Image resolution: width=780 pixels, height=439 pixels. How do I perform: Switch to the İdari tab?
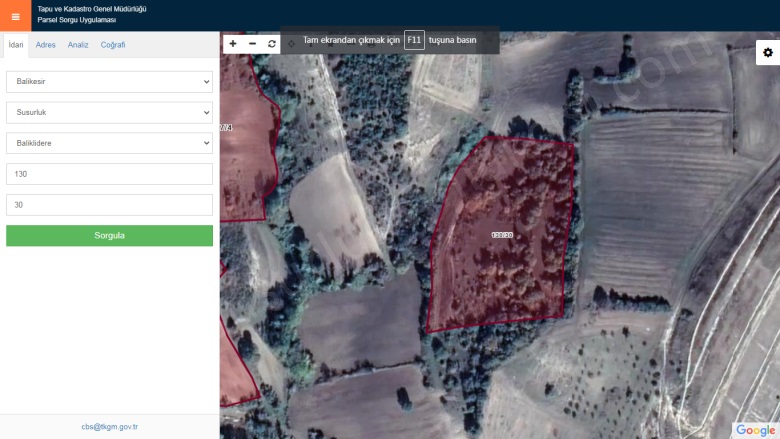coord(15,45)
